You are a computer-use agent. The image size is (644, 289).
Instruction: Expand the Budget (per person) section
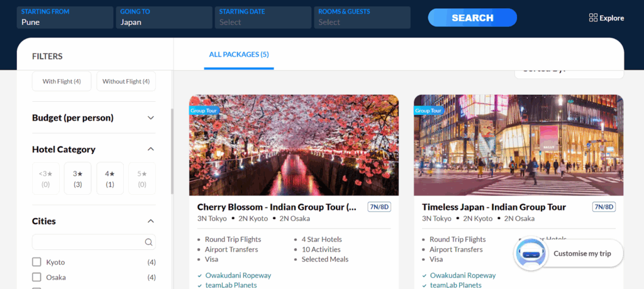[94, 118]
